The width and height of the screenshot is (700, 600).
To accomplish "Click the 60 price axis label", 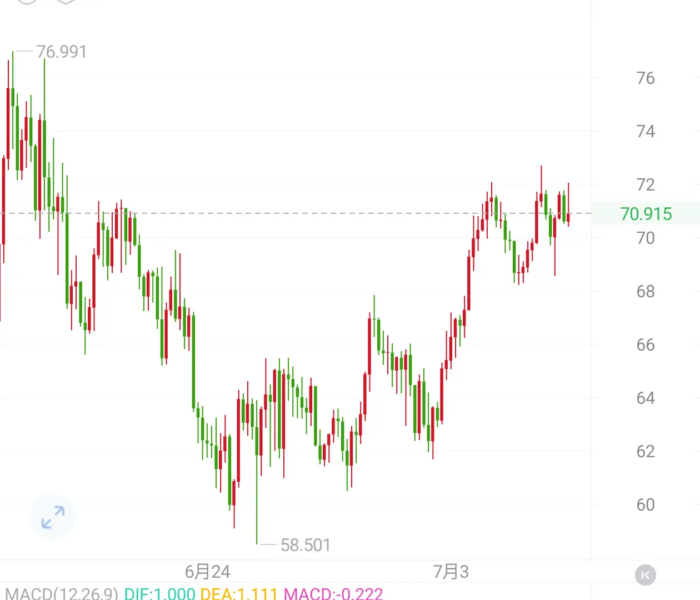I will point(646,504).
